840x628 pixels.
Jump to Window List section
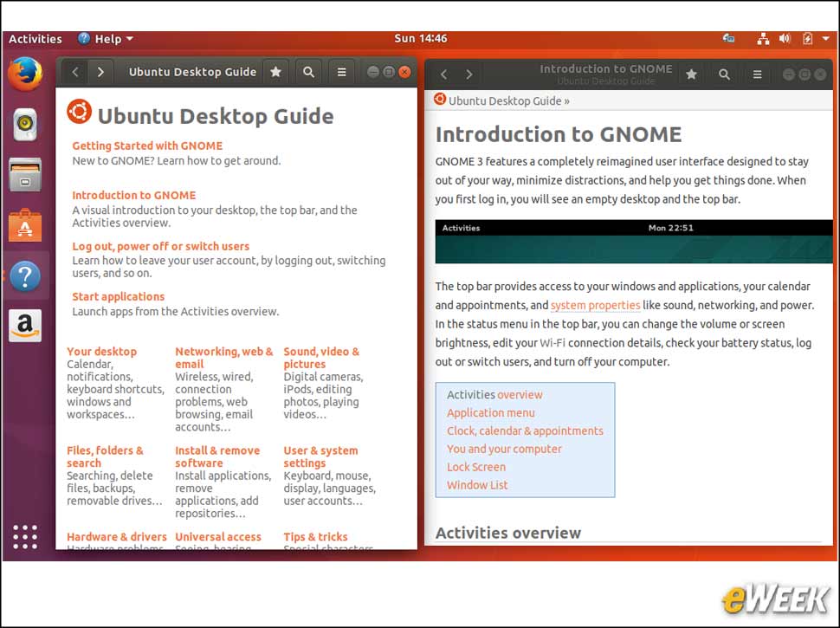477,485
